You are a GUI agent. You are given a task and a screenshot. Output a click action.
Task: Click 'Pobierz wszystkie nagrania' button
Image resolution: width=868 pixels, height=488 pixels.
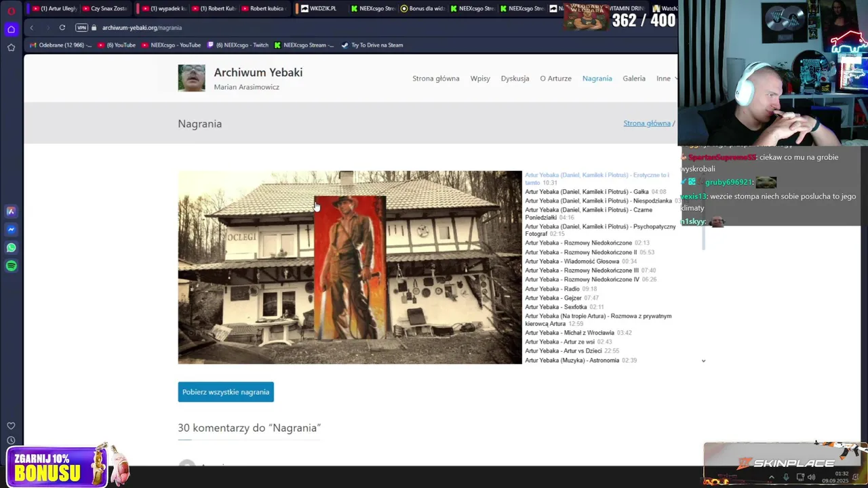[x=226, y=392]
